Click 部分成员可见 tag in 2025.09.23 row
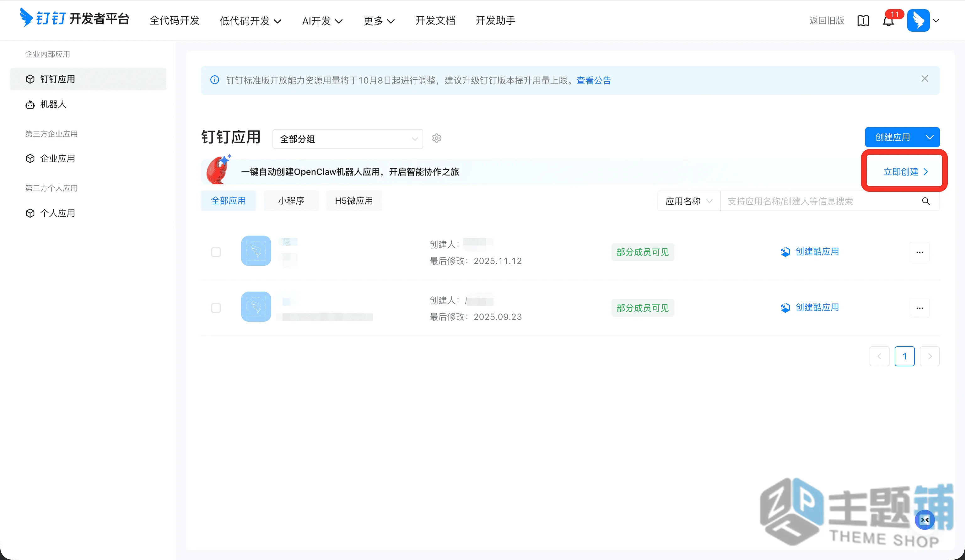 (x=643, y=308)
